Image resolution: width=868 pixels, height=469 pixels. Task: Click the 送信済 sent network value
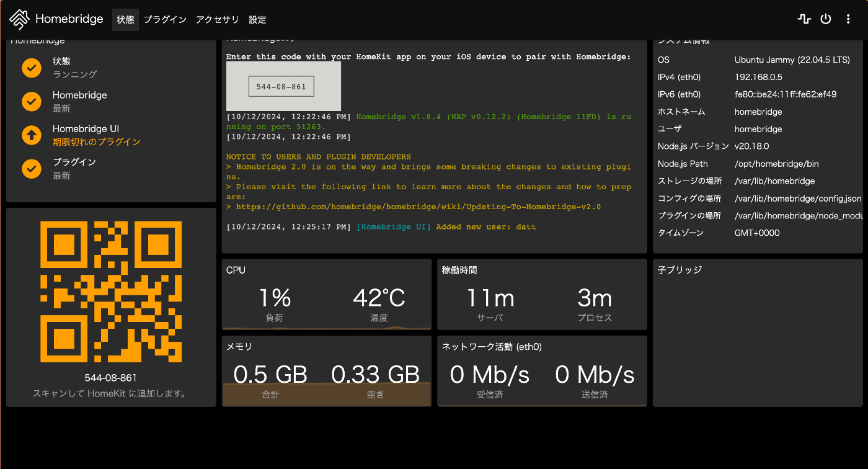click(x=595, y=374)
